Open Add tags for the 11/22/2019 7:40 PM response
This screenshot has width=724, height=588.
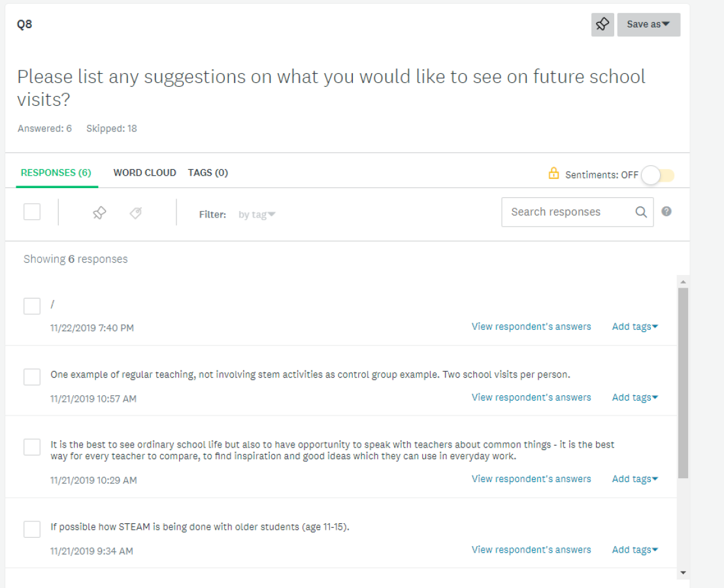click(x=635, y=327)
